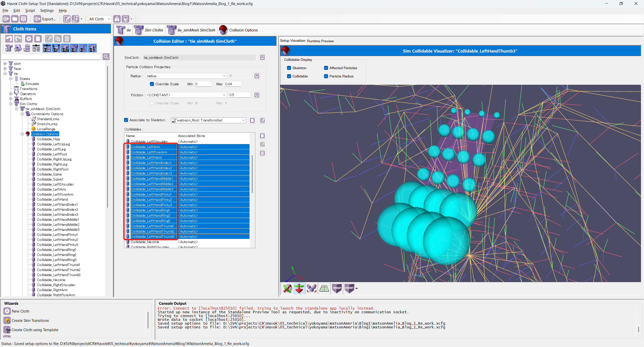Open the watoson_Root TransformSet dropdown
Screen dimensions: 644x347
point(208,120)
